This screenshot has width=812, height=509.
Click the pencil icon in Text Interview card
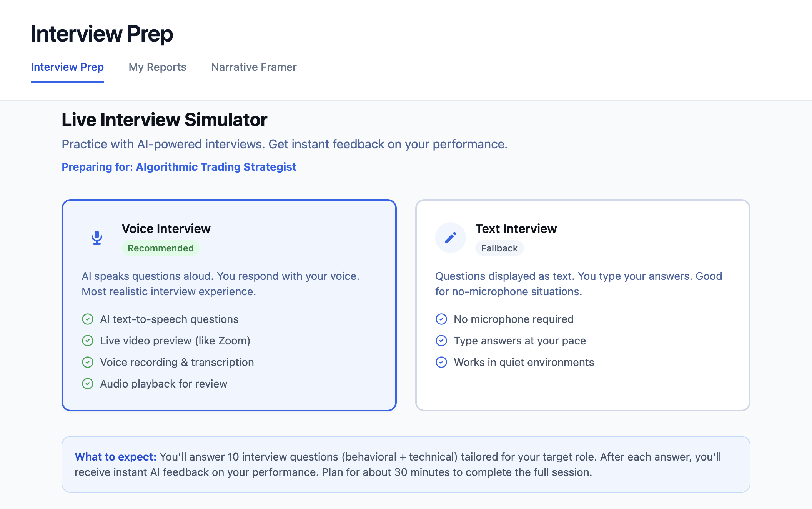[450, 238]
